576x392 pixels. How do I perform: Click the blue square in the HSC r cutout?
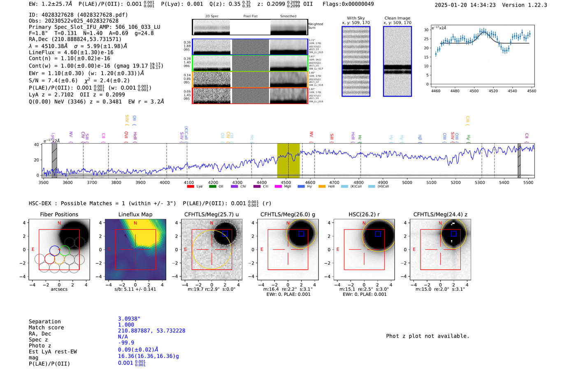(x=378, y=234)
